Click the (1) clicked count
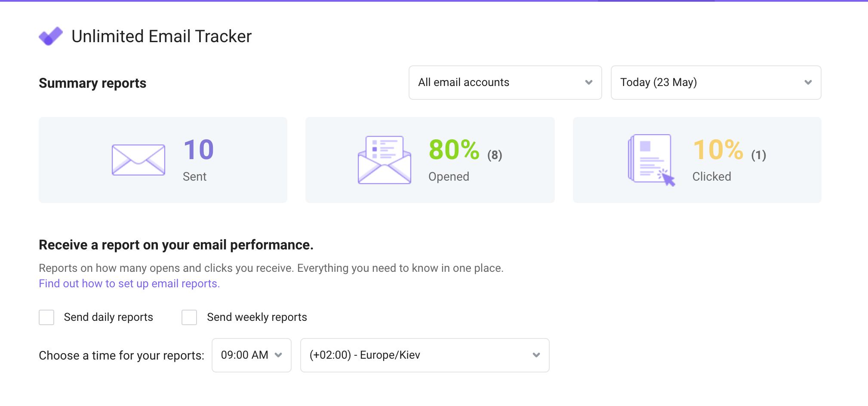 point(759,155)
